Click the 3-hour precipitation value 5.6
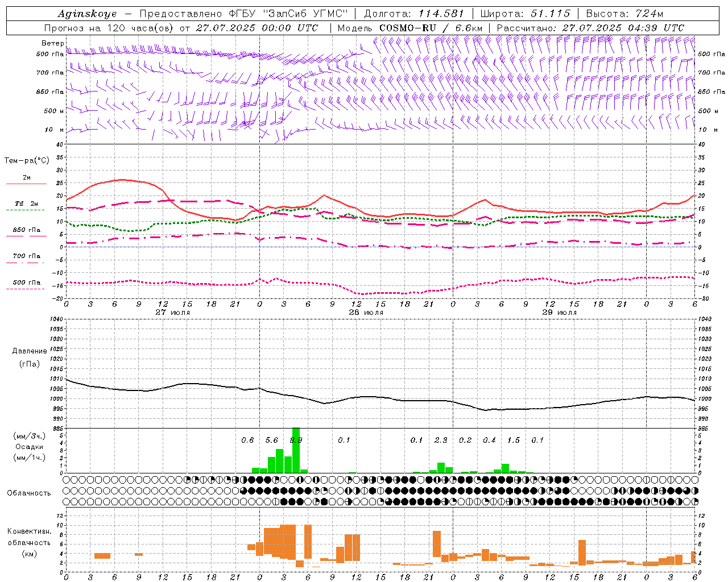 pos(272,440)
